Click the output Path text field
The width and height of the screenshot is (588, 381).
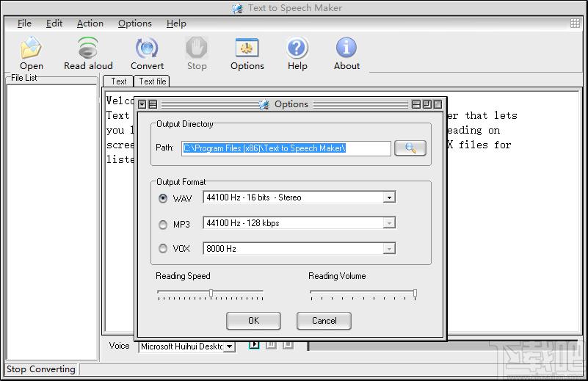click(x=286, y=148)
